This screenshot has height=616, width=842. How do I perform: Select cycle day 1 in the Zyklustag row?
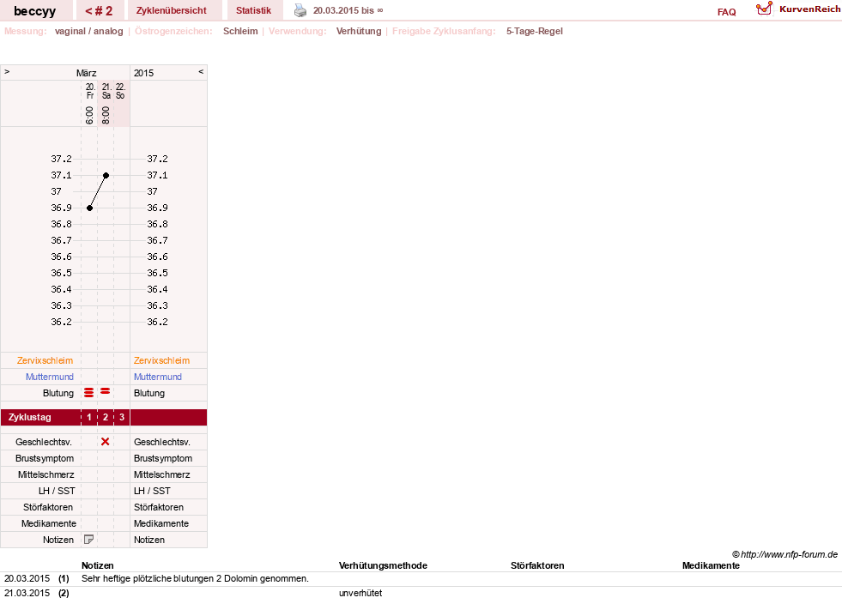pos(89,417)
